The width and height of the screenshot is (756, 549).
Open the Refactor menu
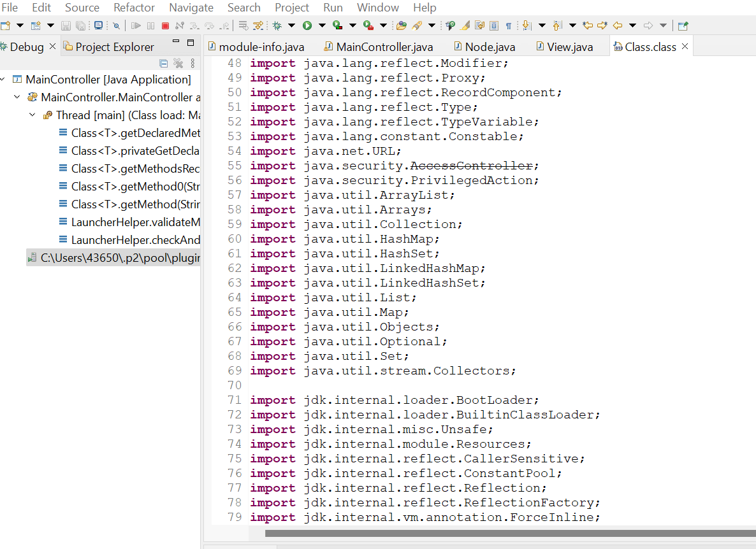point(134,8)
